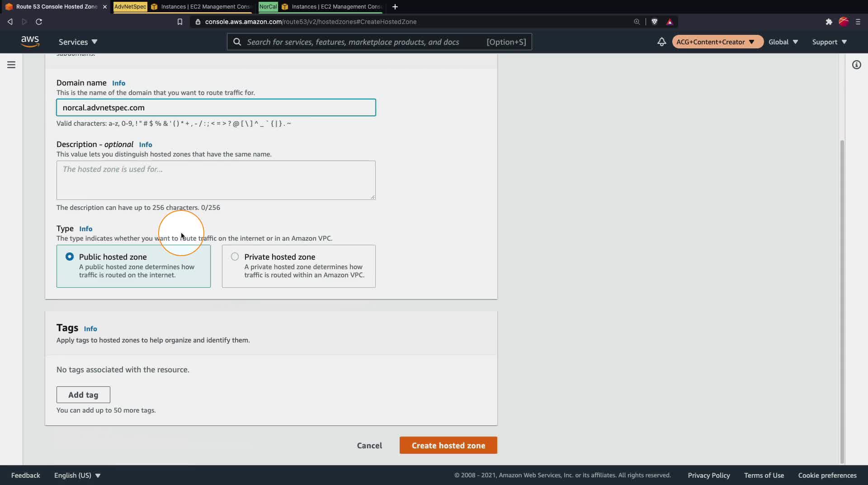
Task: Cancel the hosted zone creation
Action: tap(369, 445)
